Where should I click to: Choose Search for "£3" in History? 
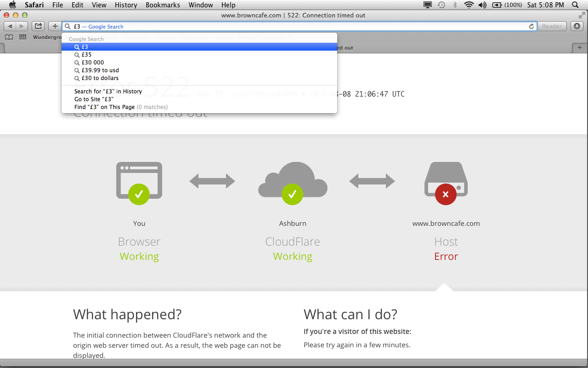199,92
